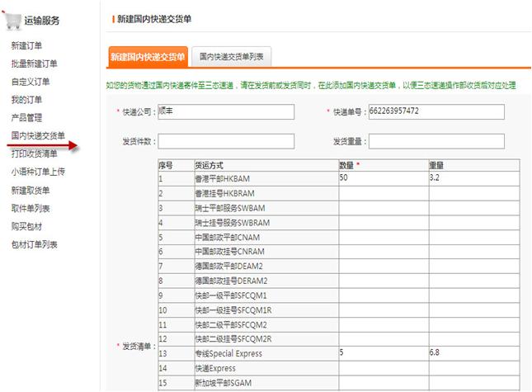Focus the 发货件数 text field
532x392 pixels.
(225, 141)
